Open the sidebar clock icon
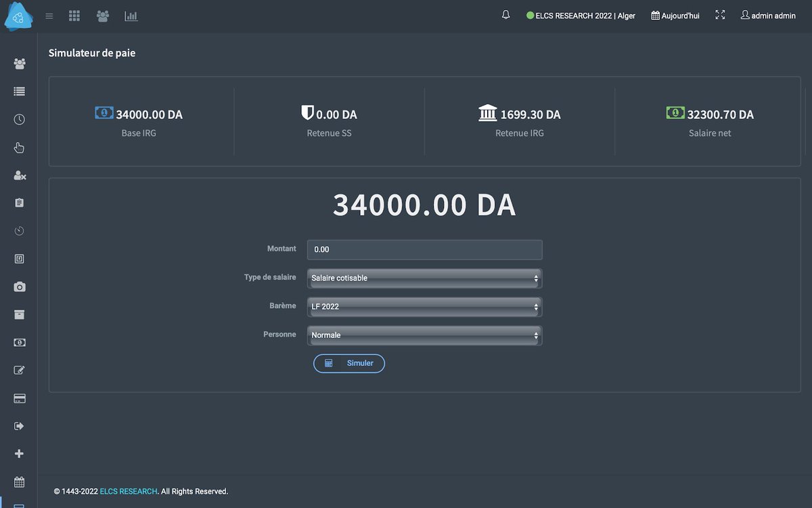The width and height of the screenshot is (812, 508). pos(20,120)
